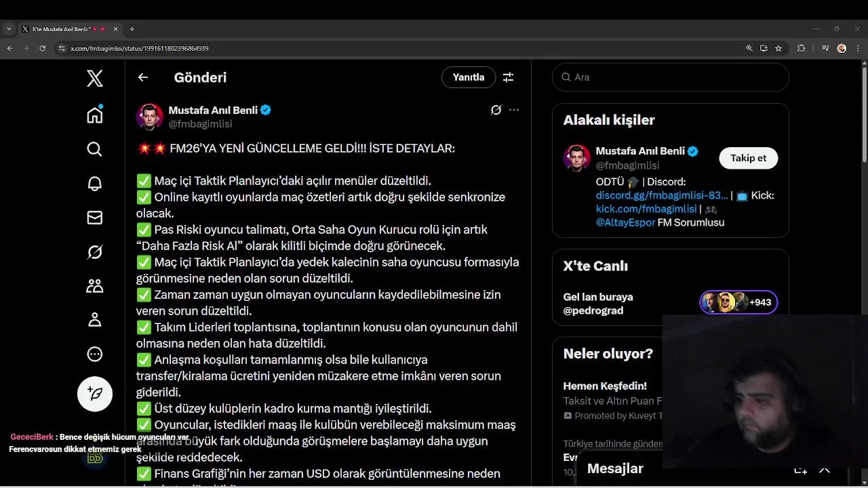The height and width of the screenshot is (488, 868).
Task: Open the three-dot post options menu
Action: click(514, 110)
